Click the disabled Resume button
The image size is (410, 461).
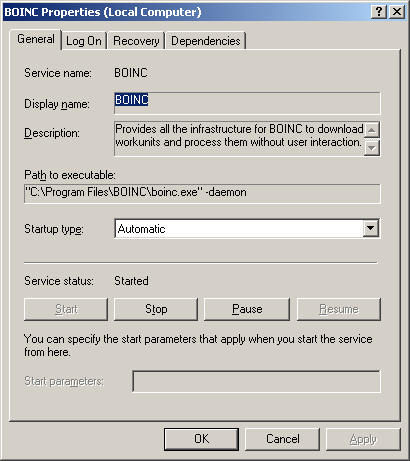tap(339, 309)
